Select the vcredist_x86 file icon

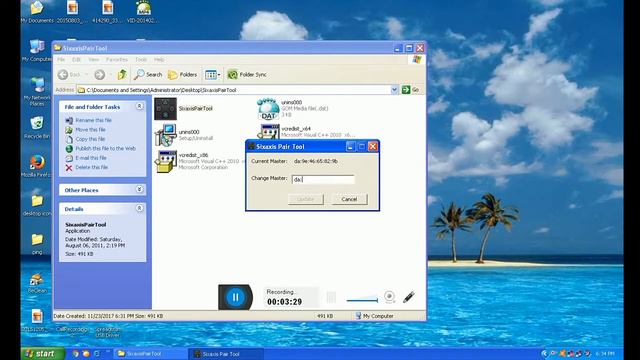pos(165,161)
